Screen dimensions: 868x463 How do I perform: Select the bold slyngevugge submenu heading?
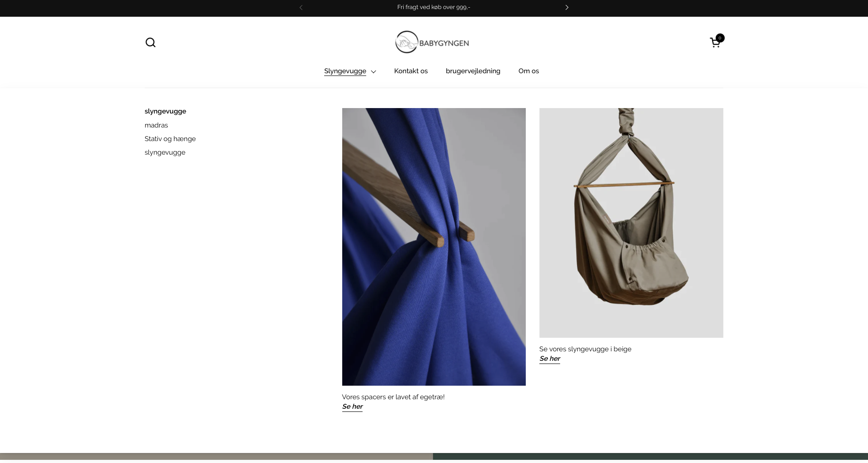[165, 111]
